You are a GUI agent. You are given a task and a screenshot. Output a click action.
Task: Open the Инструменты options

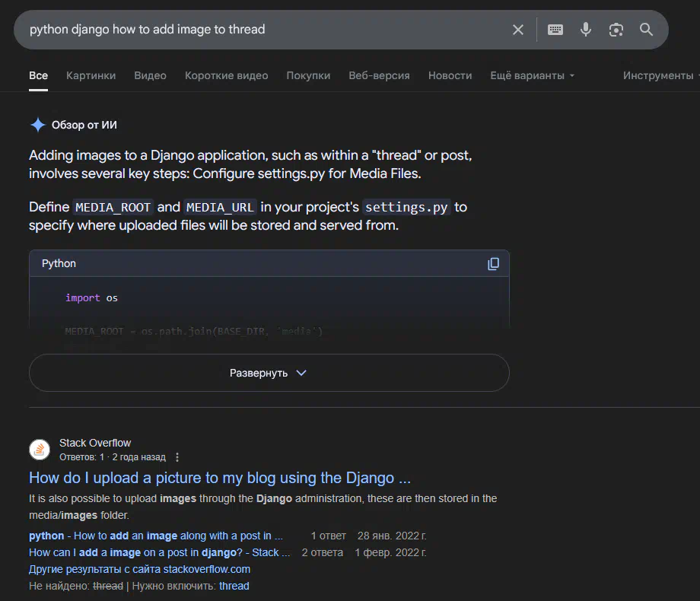pyautogui.click(x=658, y=75)
